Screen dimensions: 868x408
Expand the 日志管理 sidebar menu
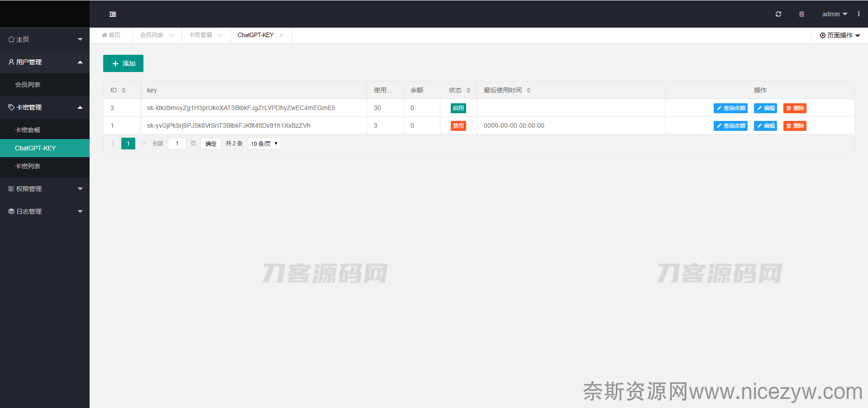click(x=45, y=211)
